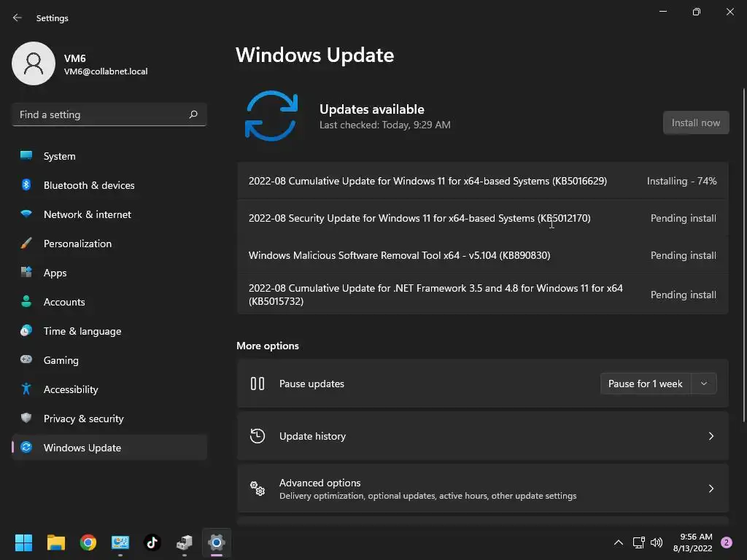
Task: Minimize the Settings window
Action: [662, 12]
